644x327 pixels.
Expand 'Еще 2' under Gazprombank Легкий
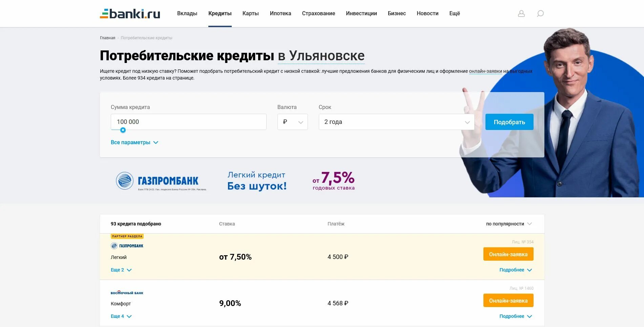pos(121,270)
